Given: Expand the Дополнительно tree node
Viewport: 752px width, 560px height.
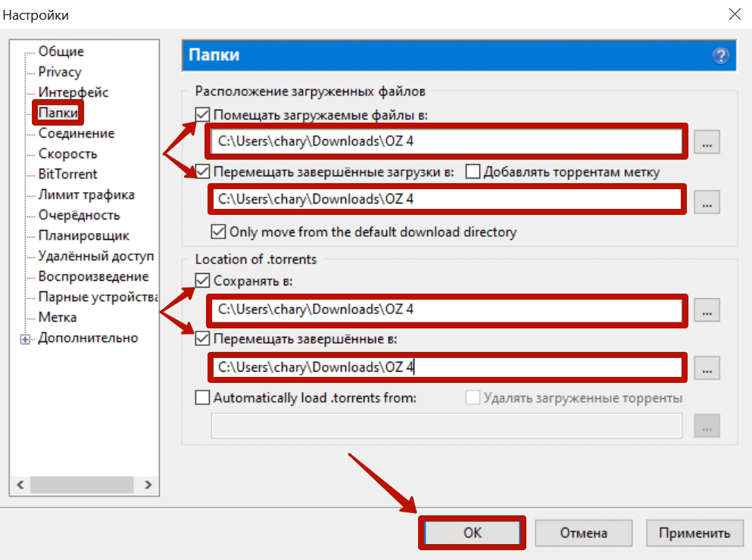Looking at the screenshot, I should coord(25,339).
